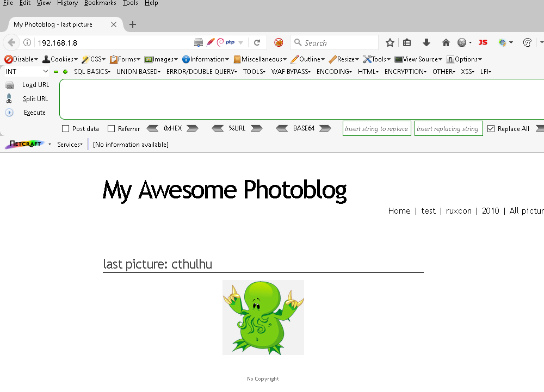This screenshot has width=544, height=392.
Task: Click the Execute play icon
Action: (9, 113)
